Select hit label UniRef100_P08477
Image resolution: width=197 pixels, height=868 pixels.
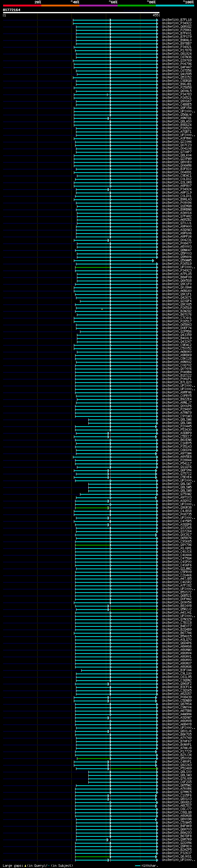tap(177, 243)
